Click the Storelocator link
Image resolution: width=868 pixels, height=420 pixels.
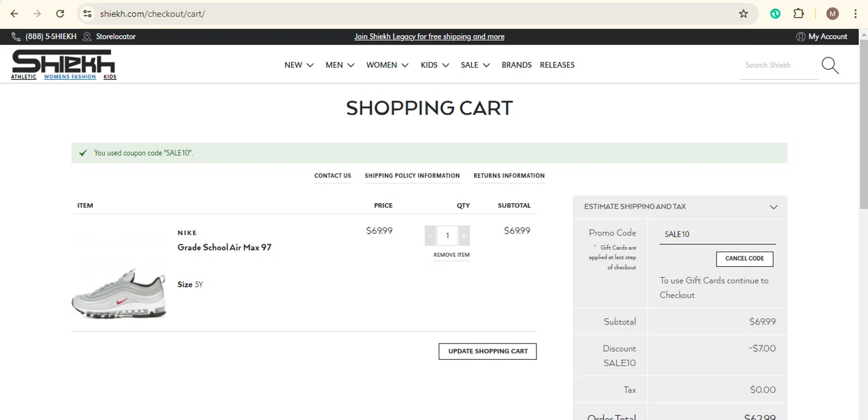point(116,36)
